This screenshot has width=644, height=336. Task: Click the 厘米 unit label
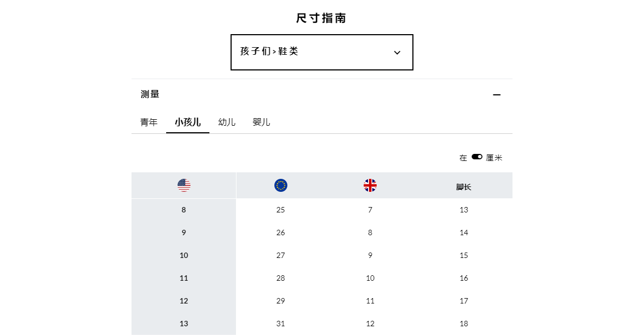coord(494,158)
